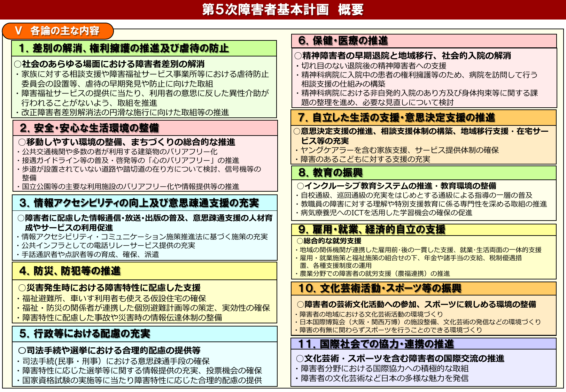Click the 農福連携 bullet item

pyautogui.click(x=375, y=274)
